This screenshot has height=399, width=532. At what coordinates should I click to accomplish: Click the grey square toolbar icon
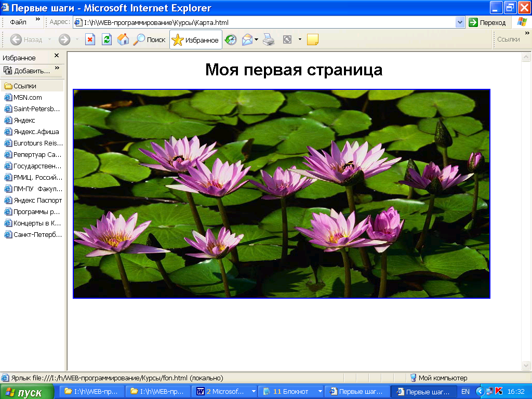(287, 39)
